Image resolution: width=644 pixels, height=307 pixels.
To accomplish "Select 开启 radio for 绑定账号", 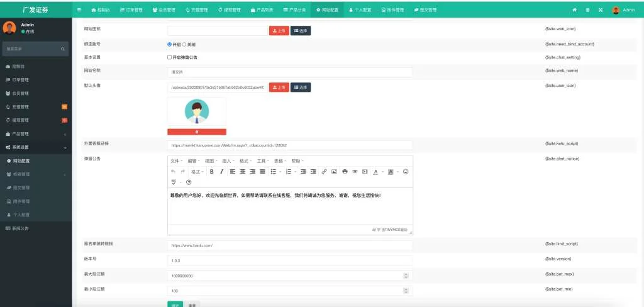I will [170, 44].
